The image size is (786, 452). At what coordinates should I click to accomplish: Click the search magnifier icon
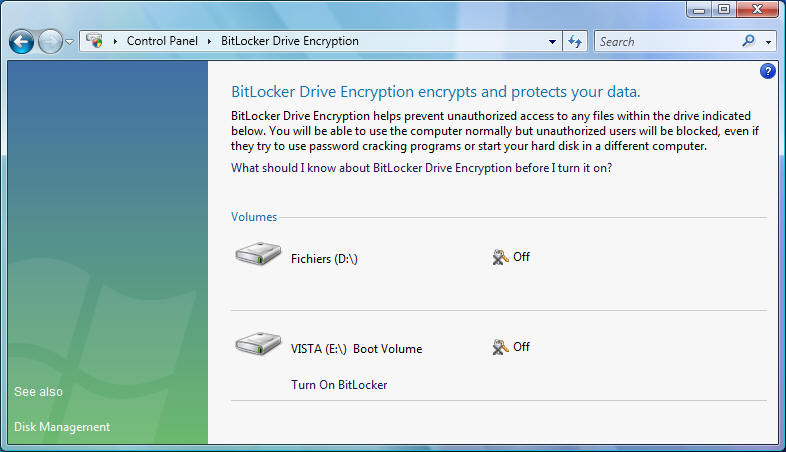(x=748, y=42)
